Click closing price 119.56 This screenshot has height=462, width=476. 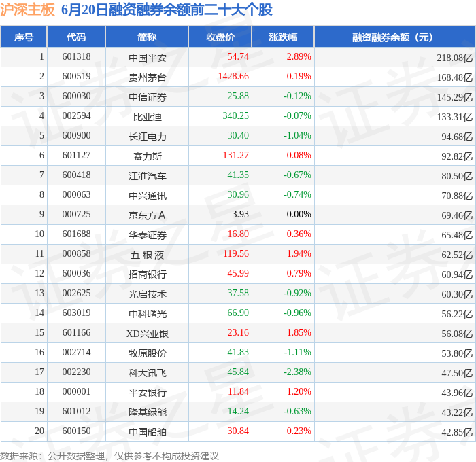pyautogui.click(x=236, y=254)
